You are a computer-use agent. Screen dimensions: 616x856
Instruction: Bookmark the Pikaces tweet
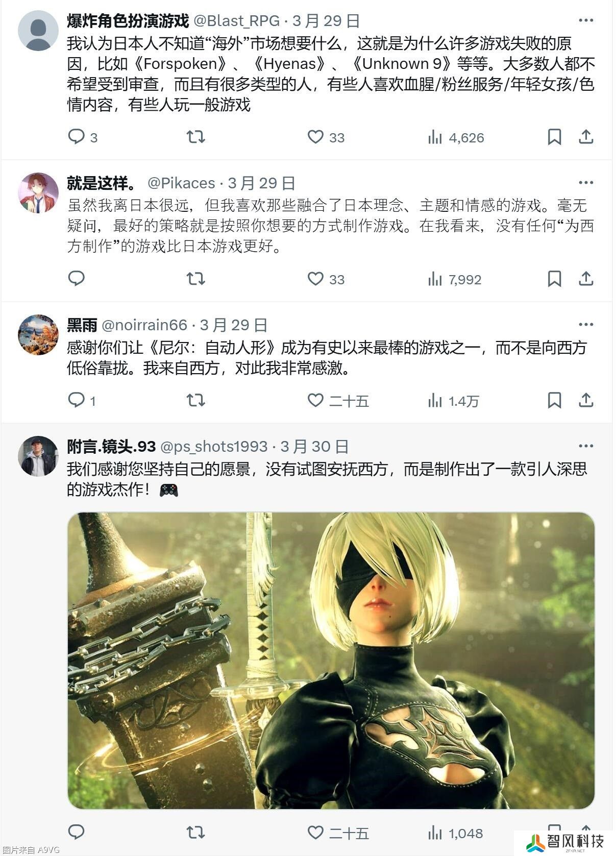554,279
